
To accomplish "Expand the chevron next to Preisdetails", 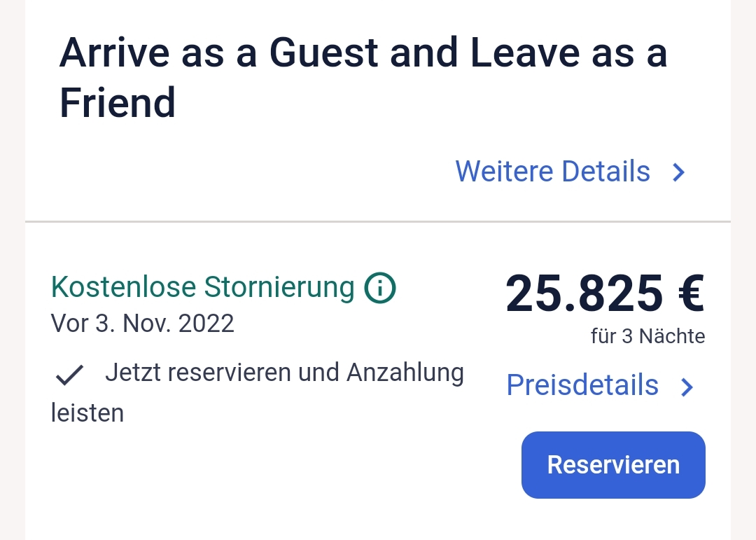I will pos(687,387).
